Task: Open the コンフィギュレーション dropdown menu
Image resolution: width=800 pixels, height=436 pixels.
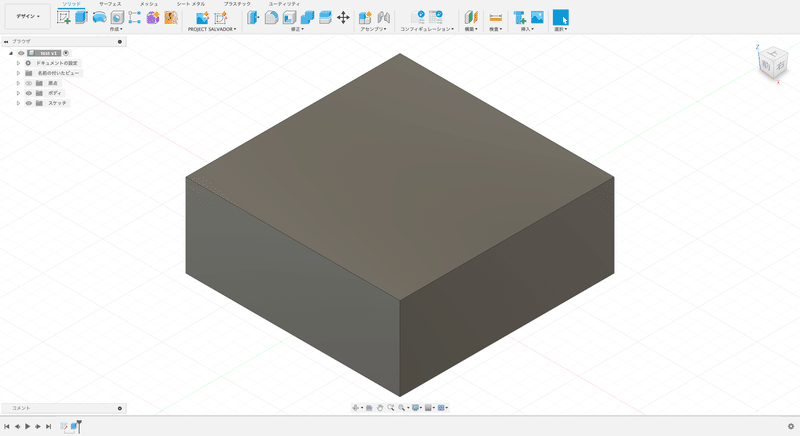Action: click(x=427, y=29)
